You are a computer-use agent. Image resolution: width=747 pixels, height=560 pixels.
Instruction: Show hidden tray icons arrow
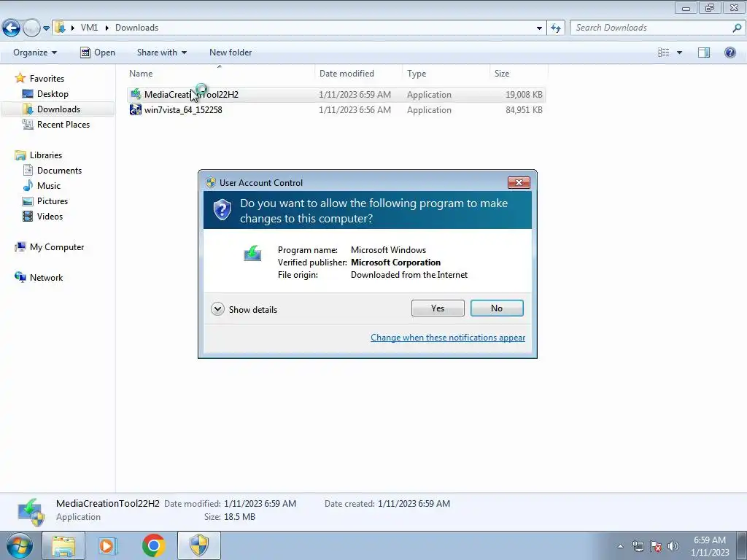620,546
